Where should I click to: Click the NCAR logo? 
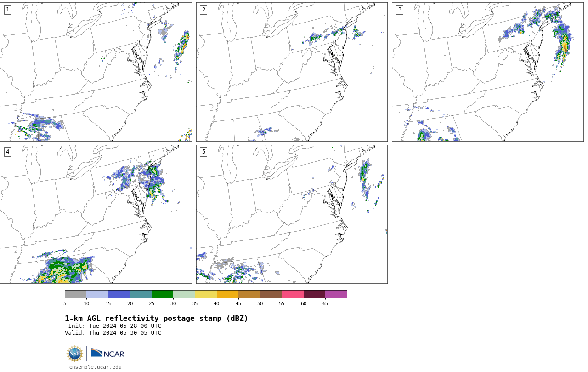pos(107,353)
